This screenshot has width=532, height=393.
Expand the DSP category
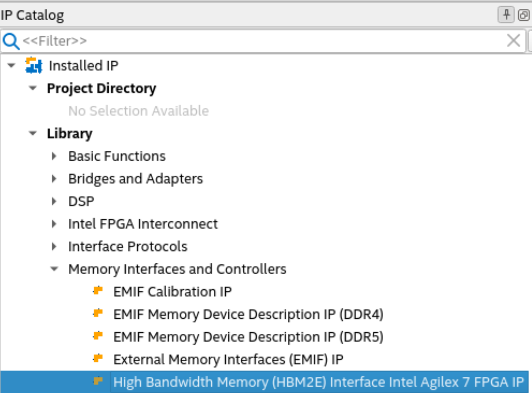coord(54,201)
